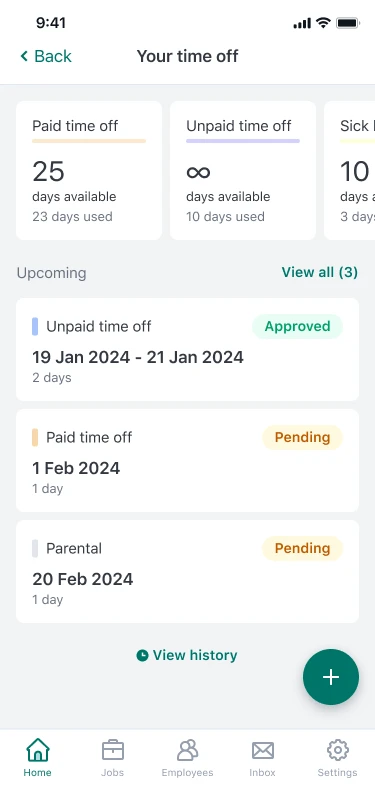The height and width of the screenshot is (791, 375).
Task: Open the Home tab icon
Action: coord(38,750)
